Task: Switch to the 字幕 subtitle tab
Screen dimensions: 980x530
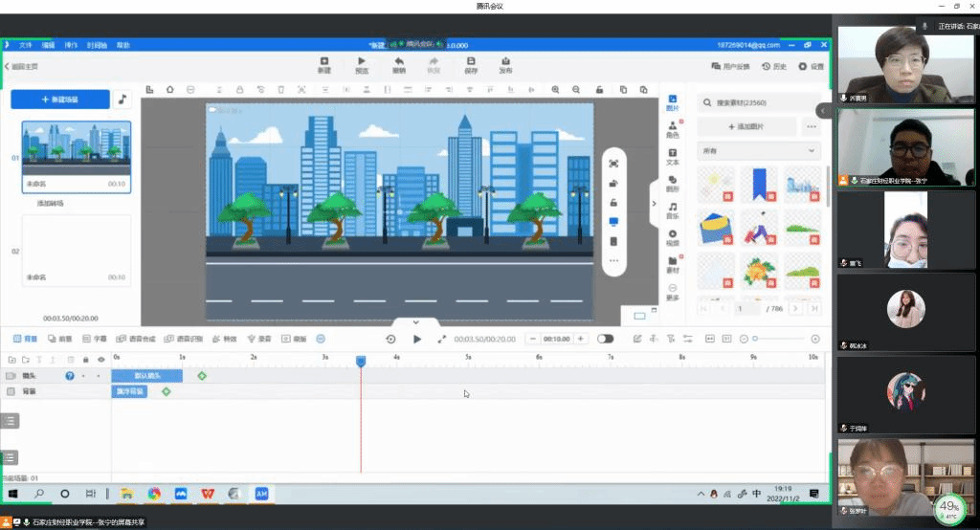Action: [x=95, y=339]
